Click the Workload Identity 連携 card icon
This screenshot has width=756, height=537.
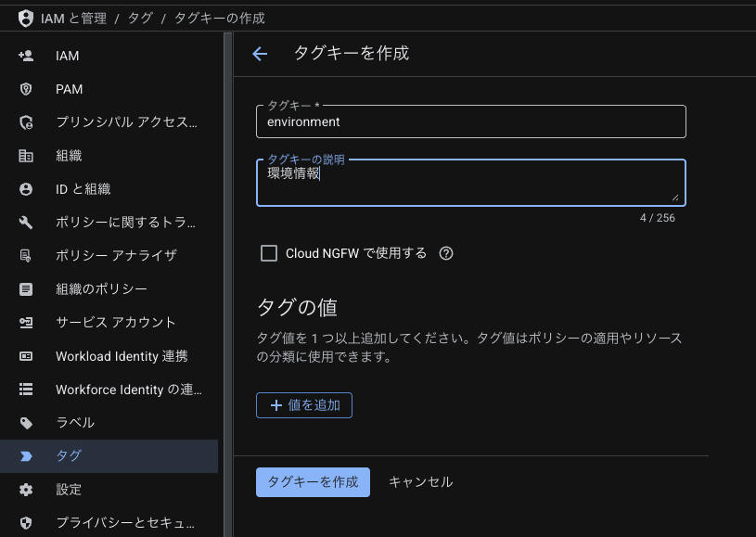(x=26, y=356)
